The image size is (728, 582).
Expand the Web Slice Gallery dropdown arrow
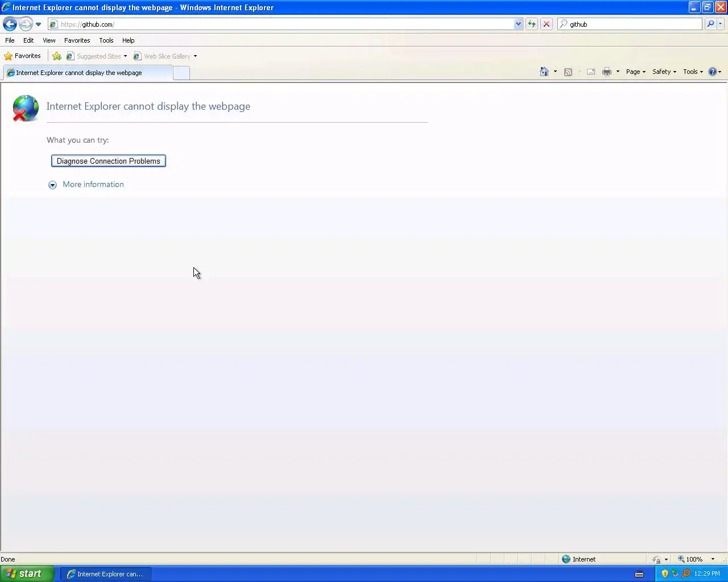point(195,56)
